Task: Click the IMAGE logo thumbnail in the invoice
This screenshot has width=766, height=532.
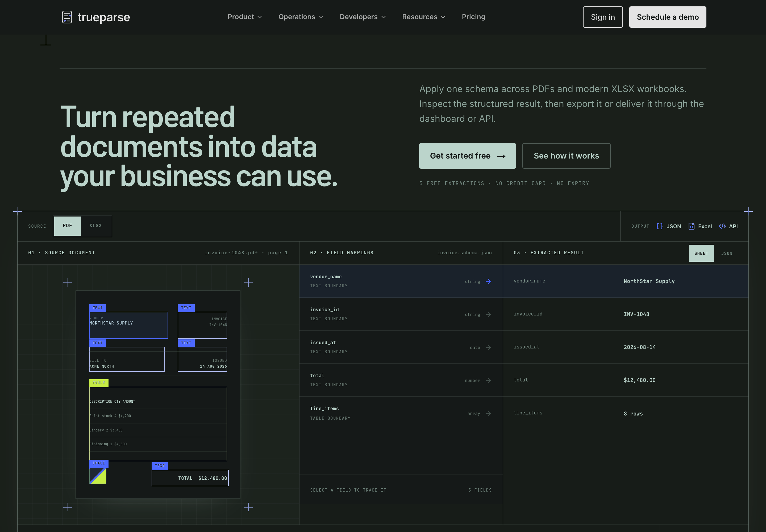Action: [x=98, y=476]
